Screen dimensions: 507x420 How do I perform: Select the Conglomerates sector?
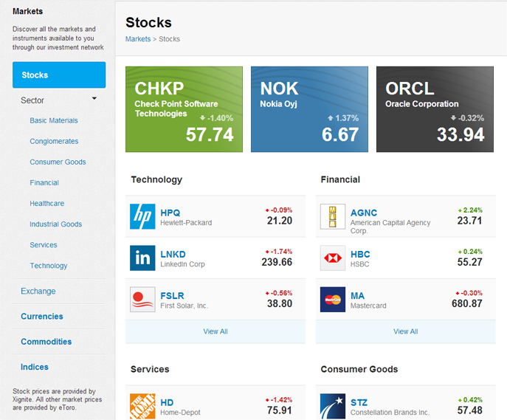[54, 141]
